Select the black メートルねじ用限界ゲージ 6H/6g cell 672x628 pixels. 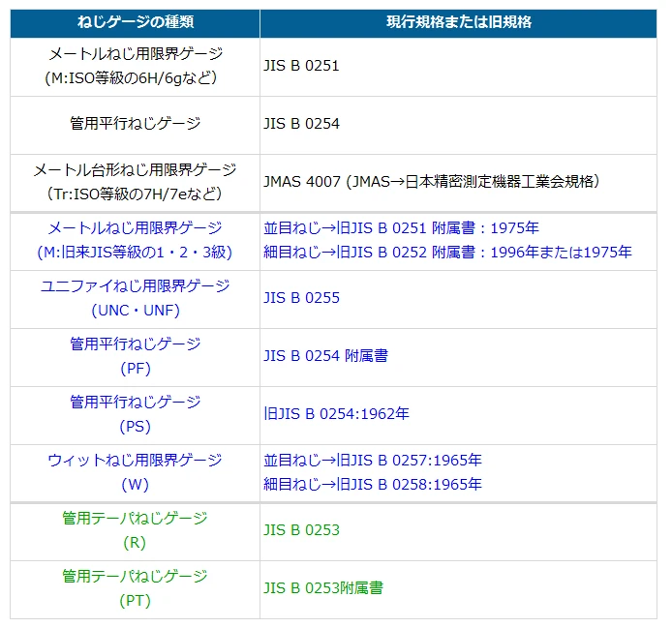[135, 66]
